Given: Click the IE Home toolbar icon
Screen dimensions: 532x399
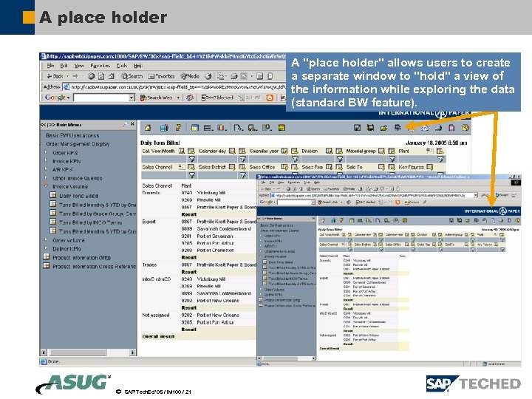Looking at the screenshot, I should coord(112,76).
